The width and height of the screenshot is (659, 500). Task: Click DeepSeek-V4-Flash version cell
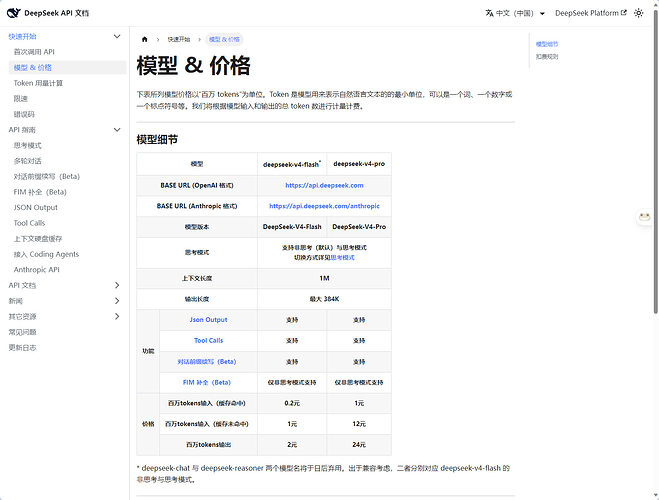coord(292,227)
